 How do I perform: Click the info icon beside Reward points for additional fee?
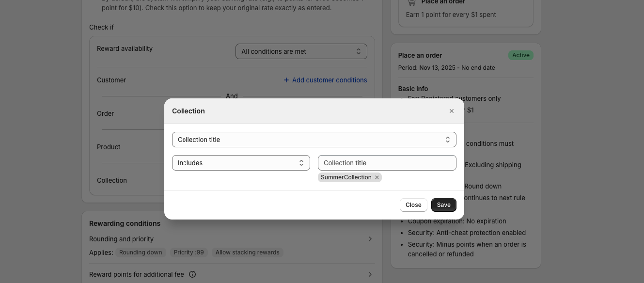point(192,274)
